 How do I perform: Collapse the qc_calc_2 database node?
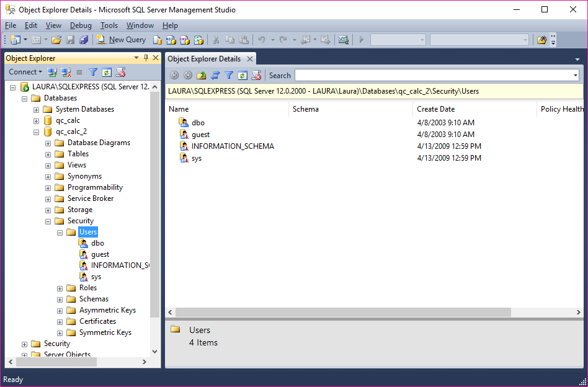[x=37, y=132]
